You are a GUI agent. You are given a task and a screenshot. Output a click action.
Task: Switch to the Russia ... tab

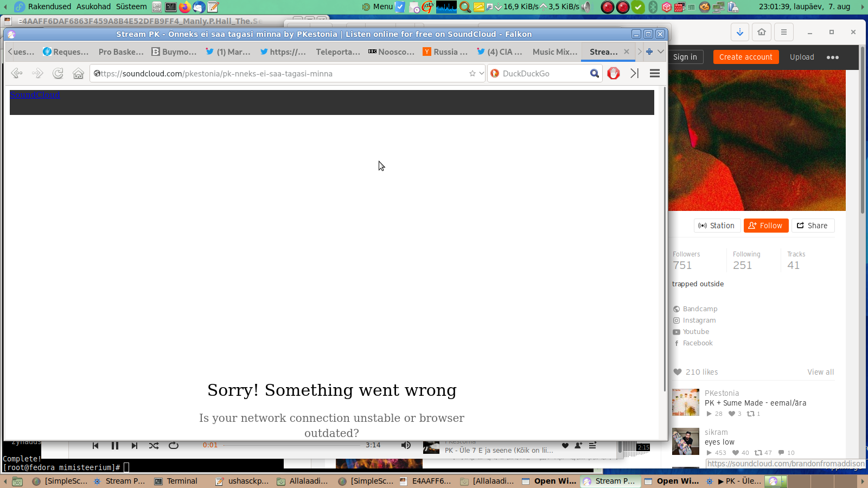(x=445, y=52)
